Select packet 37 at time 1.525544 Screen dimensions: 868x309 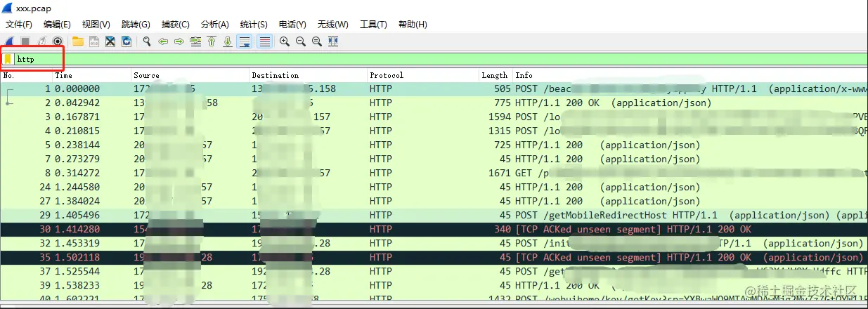434,271
